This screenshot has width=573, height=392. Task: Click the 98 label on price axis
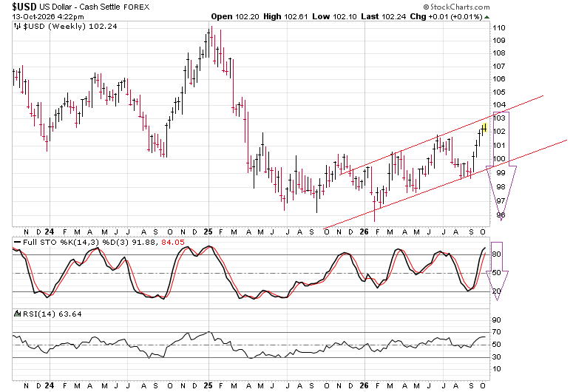point(501,187)
